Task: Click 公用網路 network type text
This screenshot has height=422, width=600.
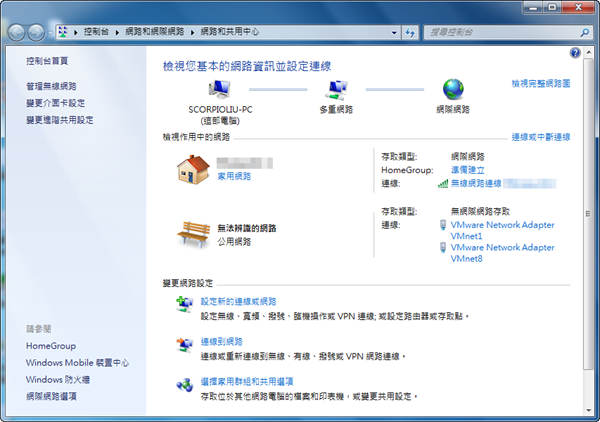Action: pos(234,242)
